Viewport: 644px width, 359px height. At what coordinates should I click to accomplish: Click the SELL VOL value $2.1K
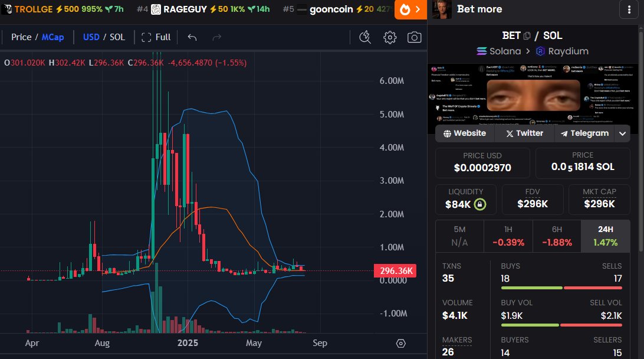click(611, 316)
